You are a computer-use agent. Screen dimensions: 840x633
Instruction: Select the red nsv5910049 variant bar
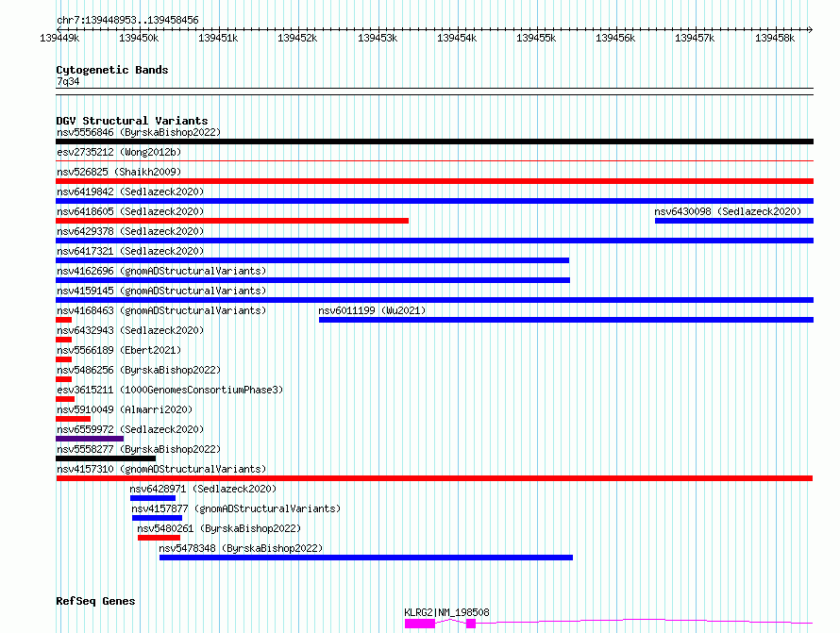(x=73, y=419)
